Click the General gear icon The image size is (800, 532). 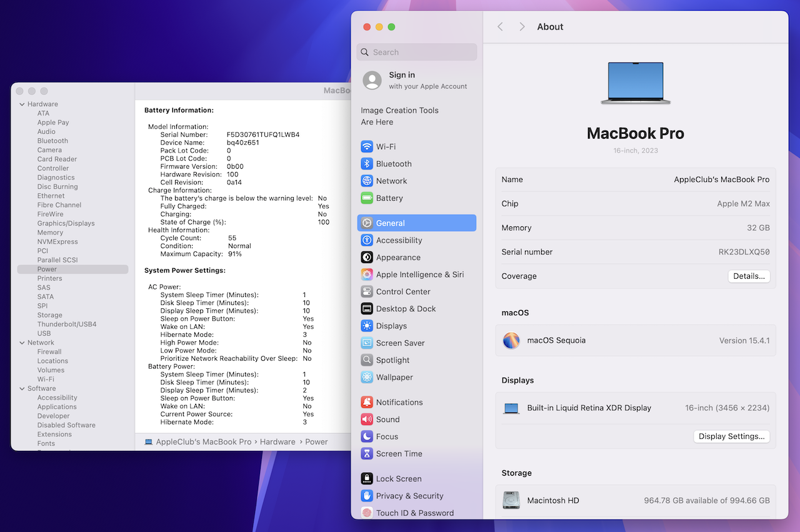pyautogui.click(x=367, y=223)
